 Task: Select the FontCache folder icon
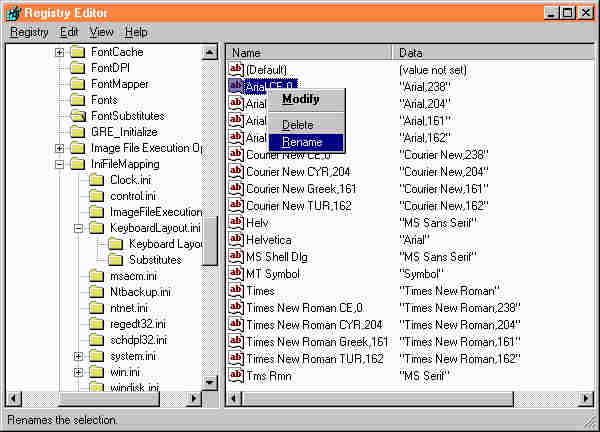coord(78,52)
